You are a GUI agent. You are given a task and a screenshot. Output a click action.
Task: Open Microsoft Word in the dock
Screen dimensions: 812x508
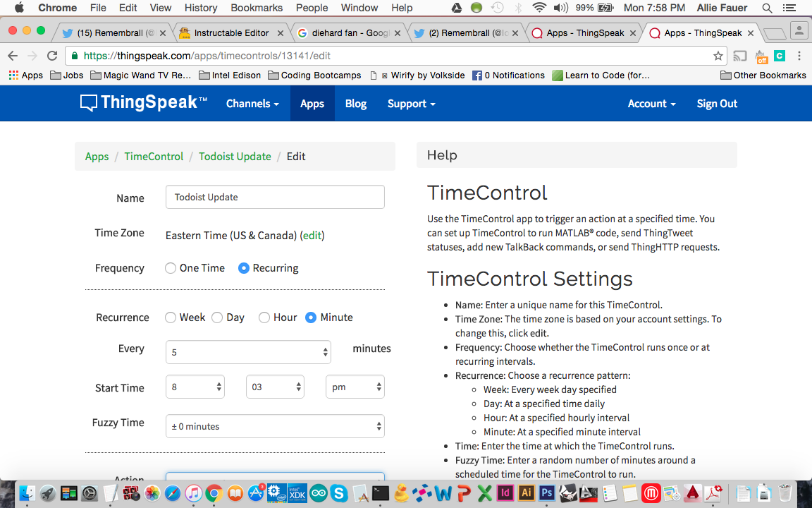tap(443, 493)
